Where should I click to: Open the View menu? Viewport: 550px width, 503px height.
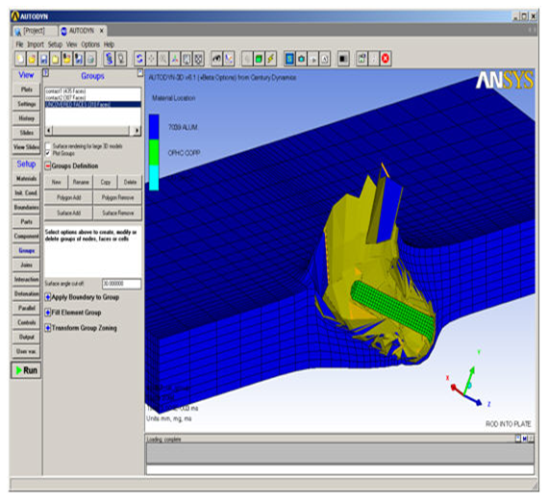point(71,45)
